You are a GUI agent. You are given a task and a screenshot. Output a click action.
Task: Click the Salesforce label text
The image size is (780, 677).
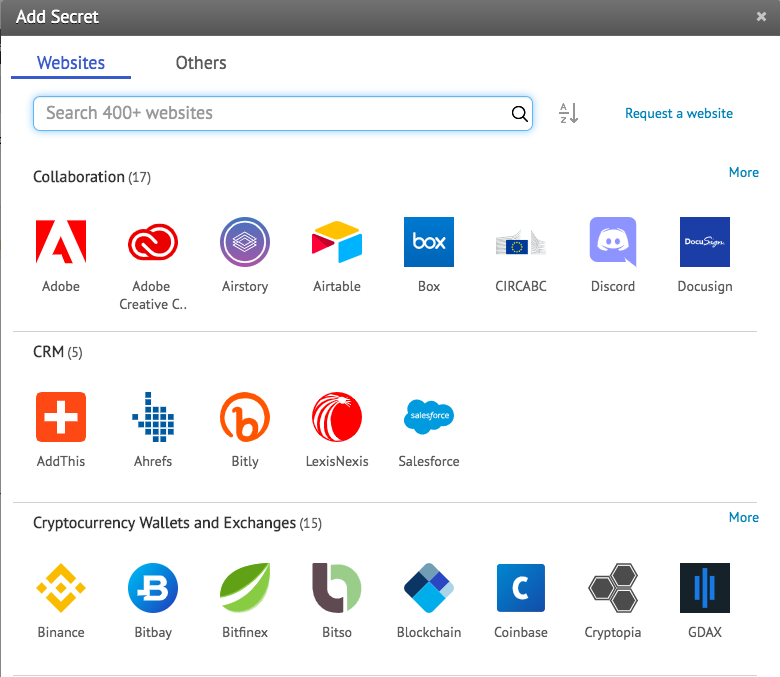coord(429,461)
